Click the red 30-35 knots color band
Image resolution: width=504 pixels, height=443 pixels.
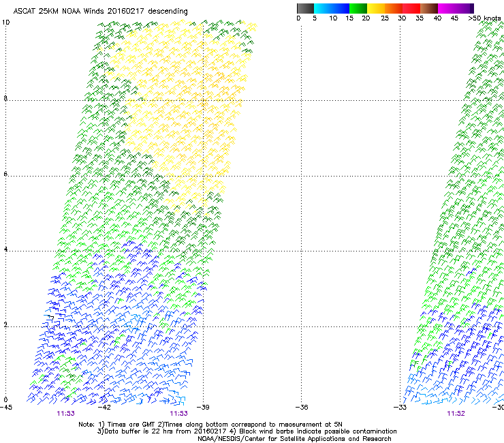[411, 8]
